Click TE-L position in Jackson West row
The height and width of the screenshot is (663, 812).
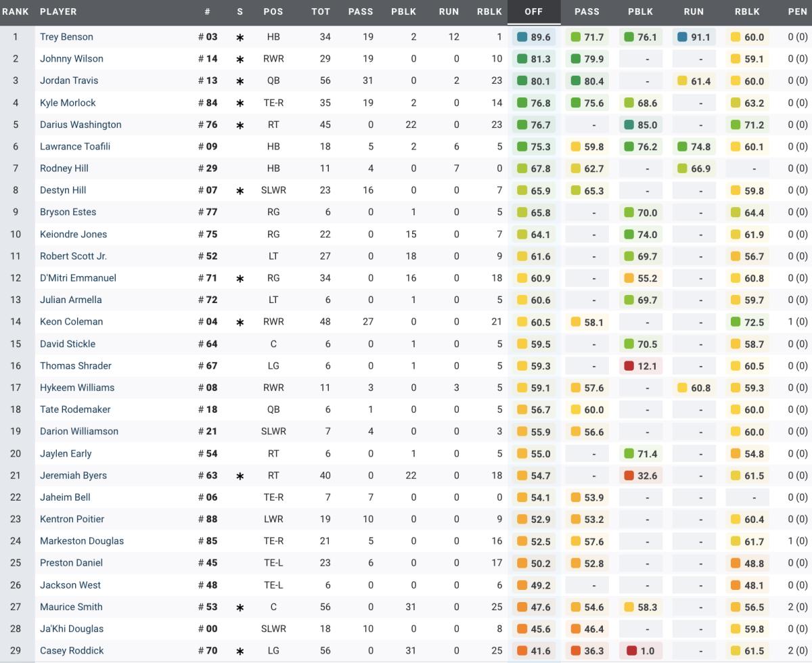coord(273,585)
